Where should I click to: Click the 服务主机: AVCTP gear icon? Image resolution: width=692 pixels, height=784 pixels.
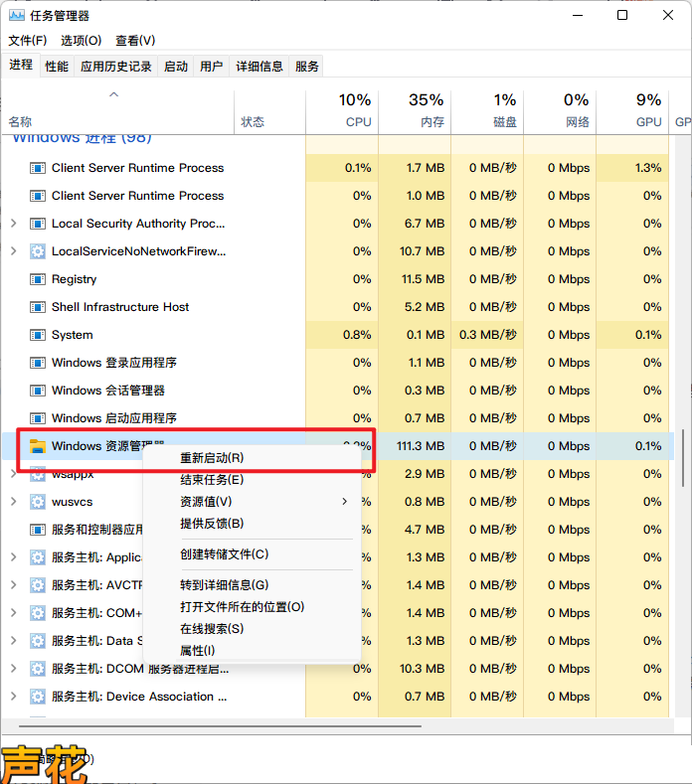pos(38,585)
